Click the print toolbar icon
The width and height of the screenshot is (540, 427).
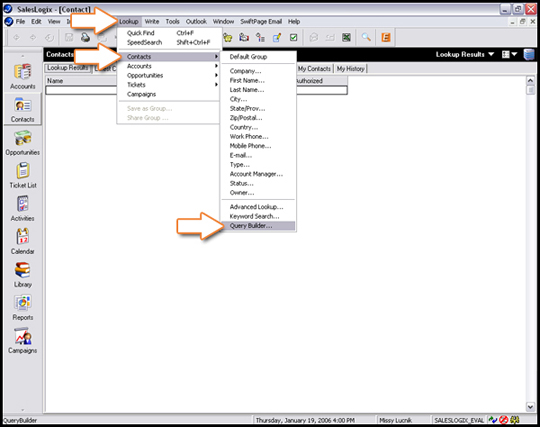click(x=85, y=37)
